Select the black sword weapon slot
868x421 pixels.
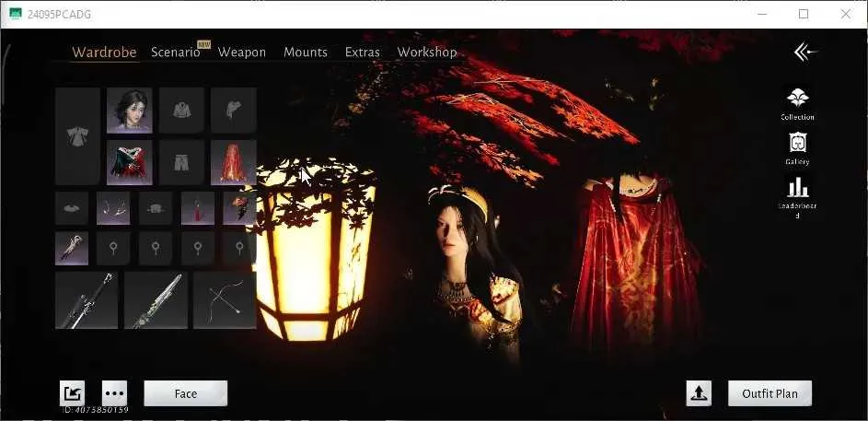coord(87,300)
